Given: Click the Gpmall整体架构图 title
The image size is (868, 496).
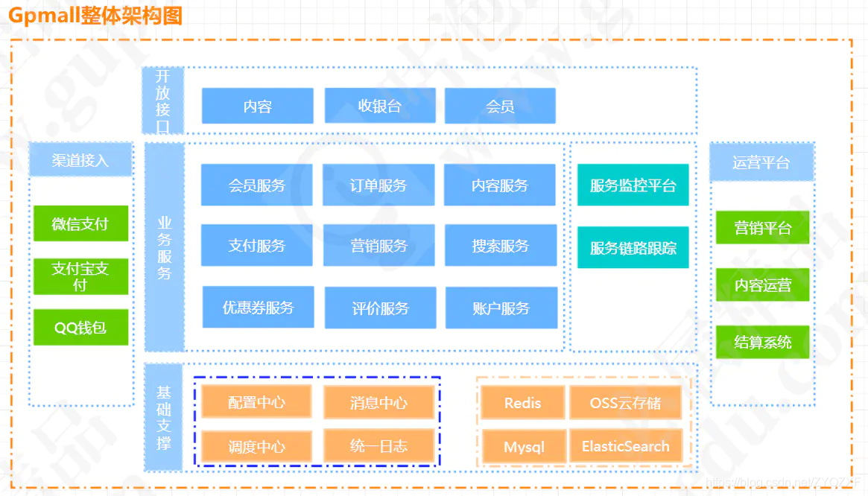Looking at the screenshot, I should click(x=94, y=16).
